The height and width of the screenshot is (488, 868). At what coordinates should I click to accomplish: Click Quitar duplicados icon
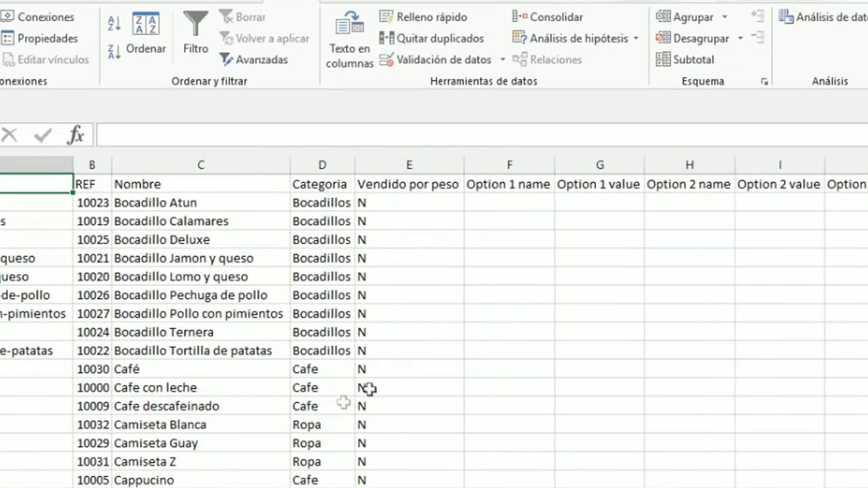(387, 38)
